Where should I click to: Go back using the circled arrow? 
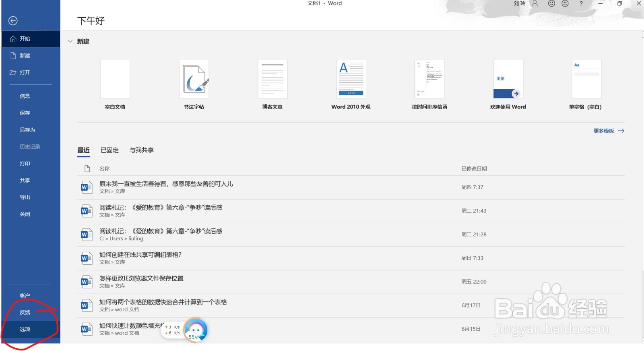13,21
